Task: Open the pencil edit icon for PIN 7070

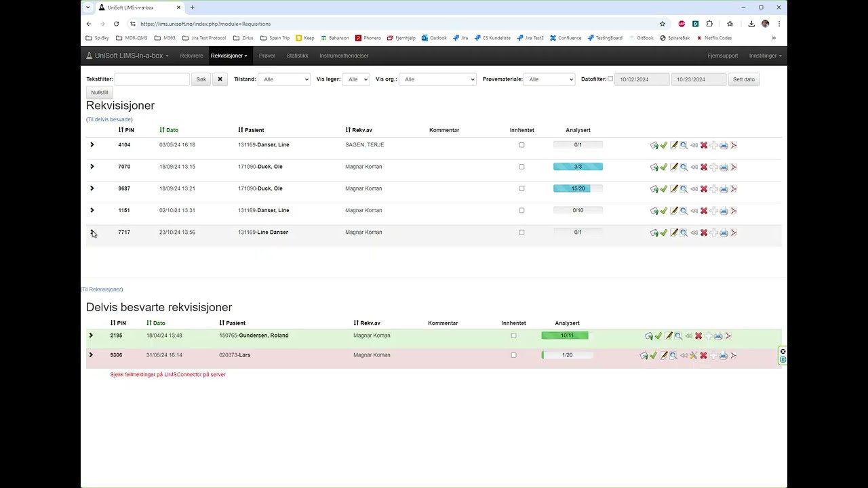Action: 674,167
